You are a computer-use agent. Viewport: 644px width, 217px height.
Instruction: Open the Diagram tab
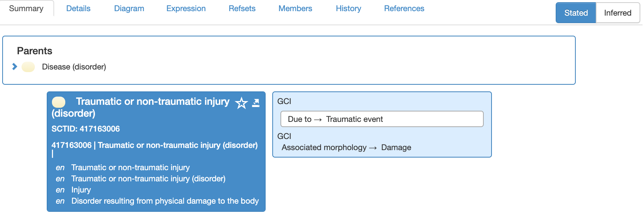[129, 8]
